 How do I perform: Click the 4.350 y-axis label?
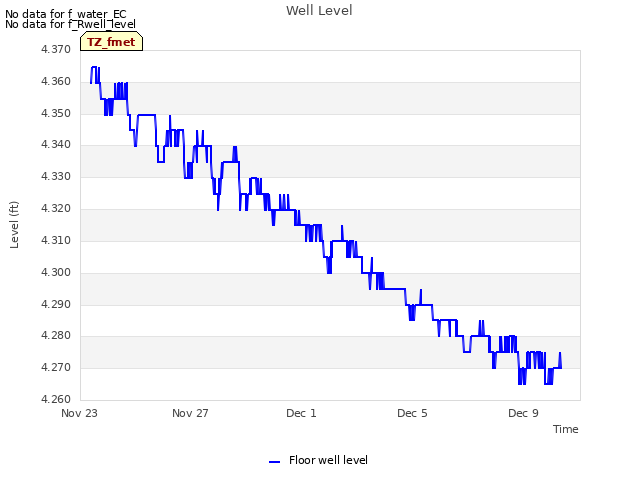tap(56, 113)
